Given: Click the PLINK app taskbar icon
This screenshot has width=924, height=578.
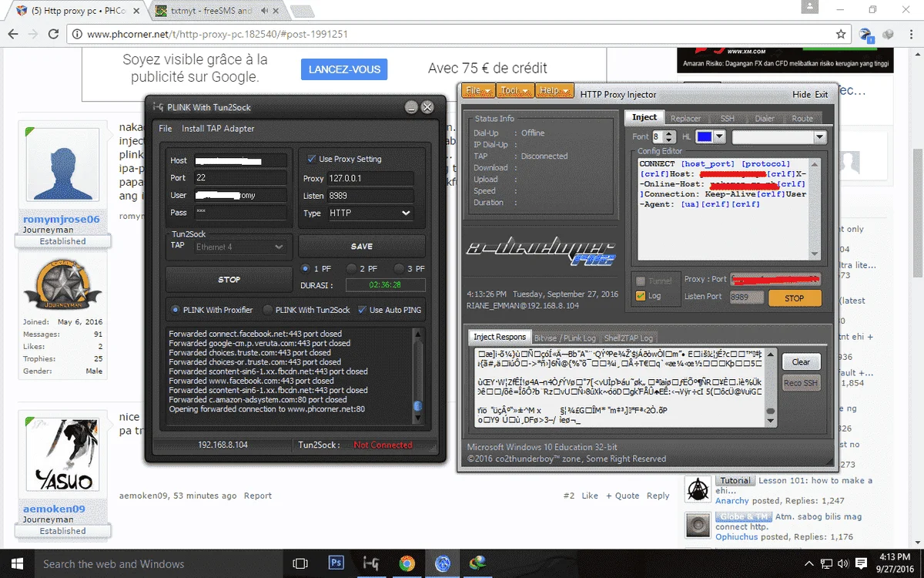Looking at the screenshot, I should click(371, 563).
